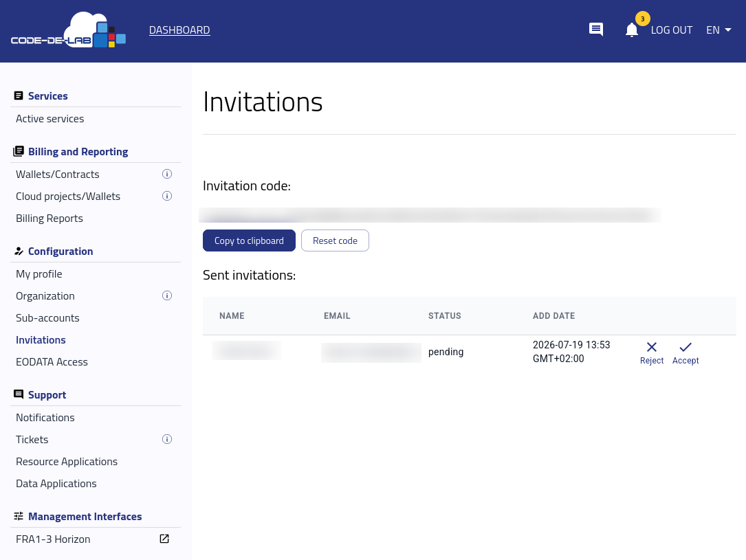Accept the pending invitation
This screenshot has width=746, height=560.
click(x=685, y=353)
